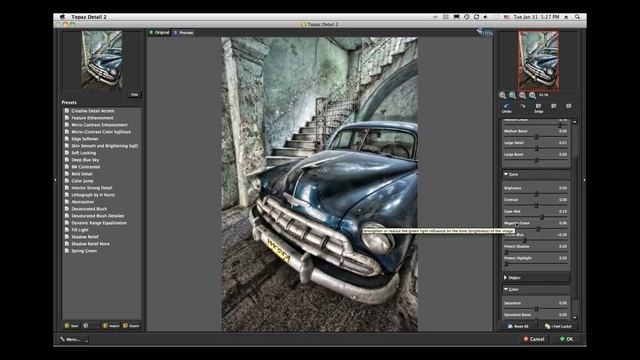640x360 pixels.
Task: Select the Dynamic Range Equalization preset
Action: [x=99, y=223]
